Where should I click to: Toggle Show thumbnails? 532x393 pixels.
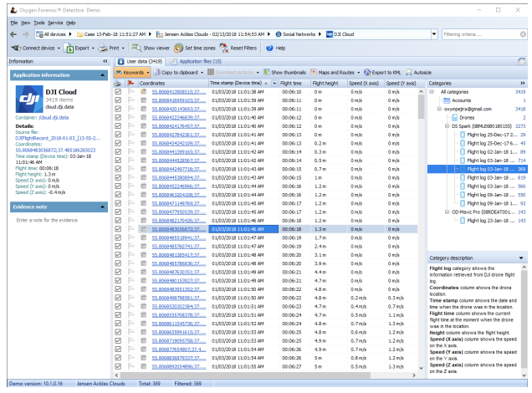click(284, 73)
